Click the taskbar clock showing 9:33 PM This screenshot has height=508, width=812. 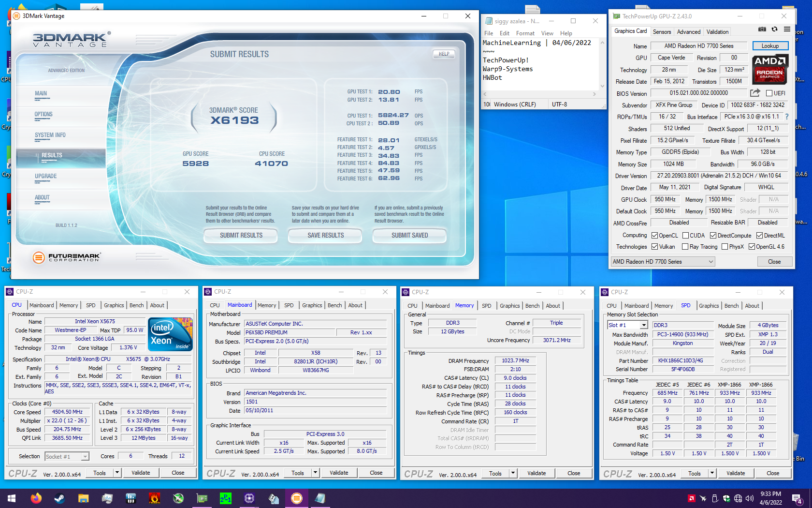pos(770,498)
